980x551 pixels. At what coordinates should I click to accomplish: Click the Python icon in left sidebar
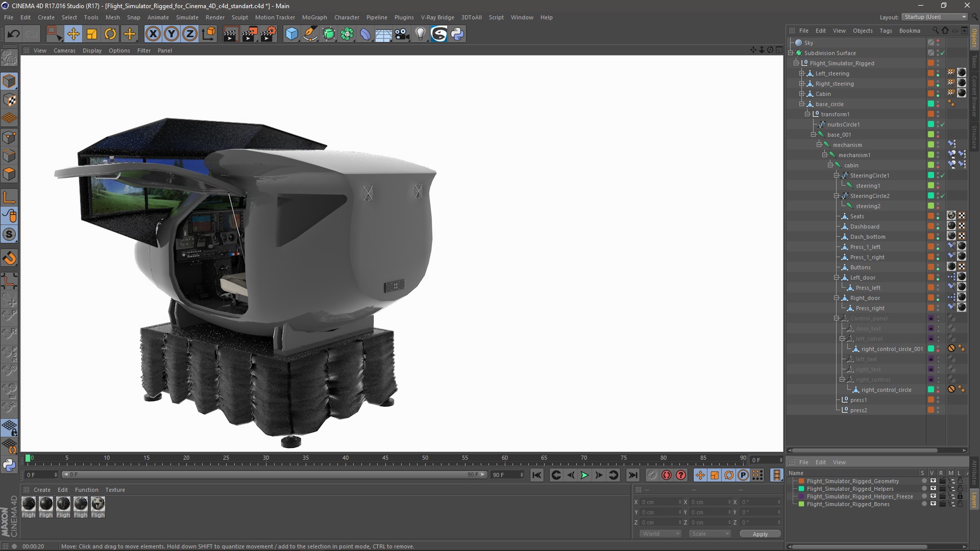9,465
